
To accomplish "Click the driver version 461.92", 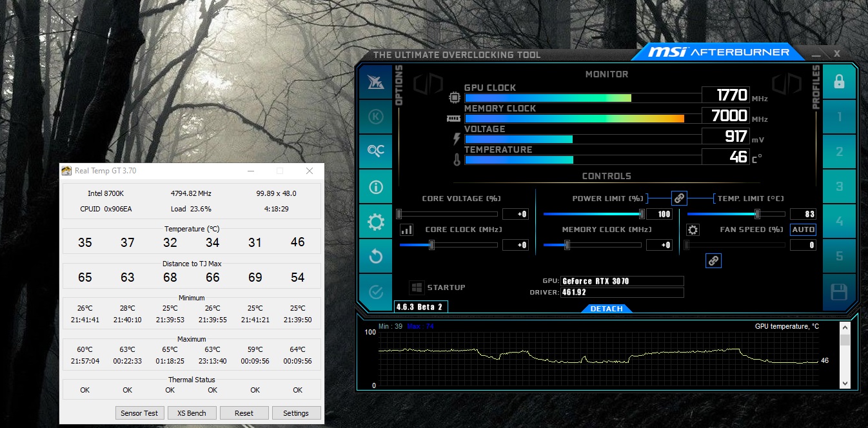I will [x=622, y=293].
